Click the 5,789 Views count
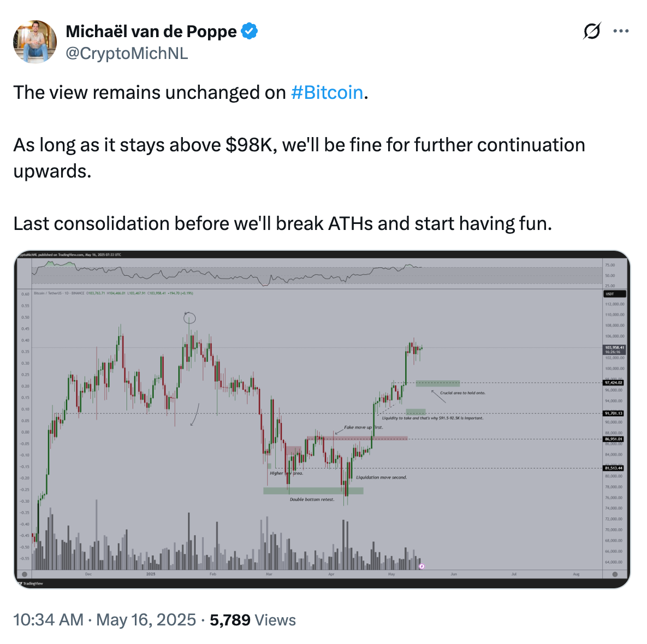The height and width of the screenshot is (644, 647). click(x=253, y=620)
